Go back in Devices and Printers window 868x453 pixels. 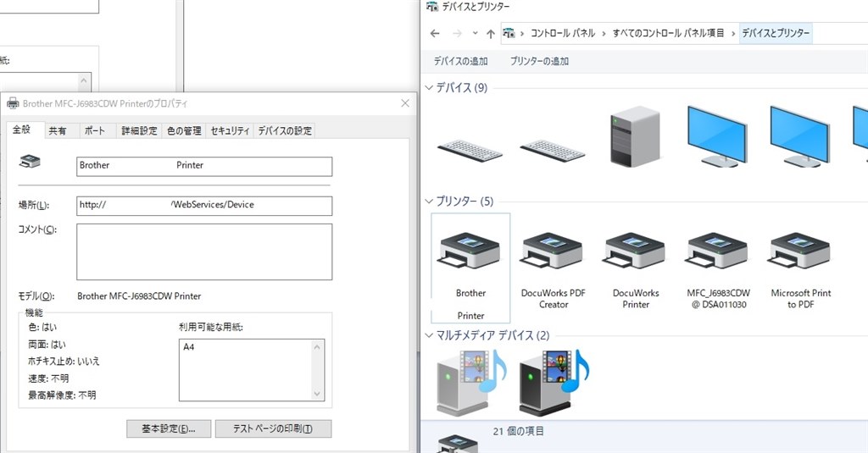(x=435, y=34)
